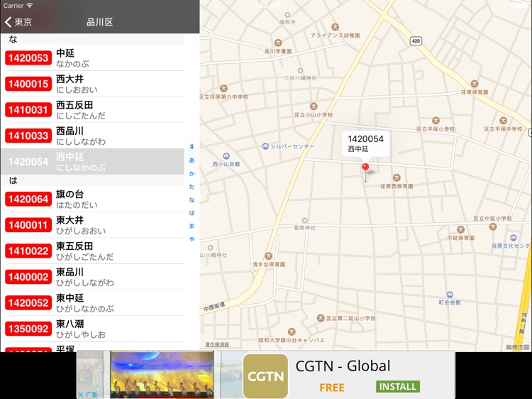Jump to あ section in index
The height and width of the screenshot is (399, 532).
pos(192,160)
